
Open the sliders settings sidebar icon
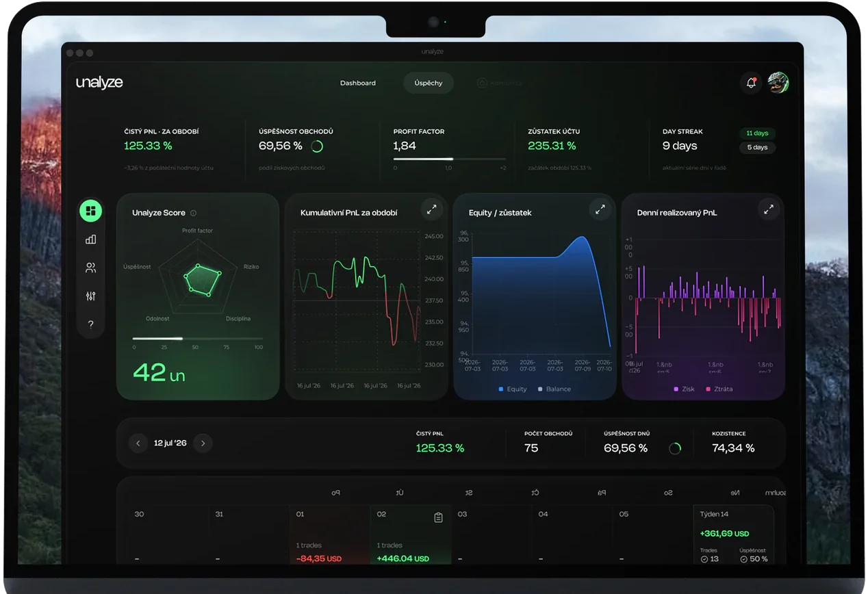point(90,296)
